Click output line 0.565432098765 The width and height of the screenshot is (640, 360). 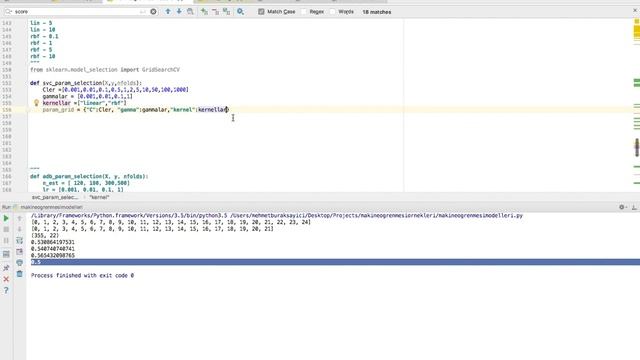53,256
